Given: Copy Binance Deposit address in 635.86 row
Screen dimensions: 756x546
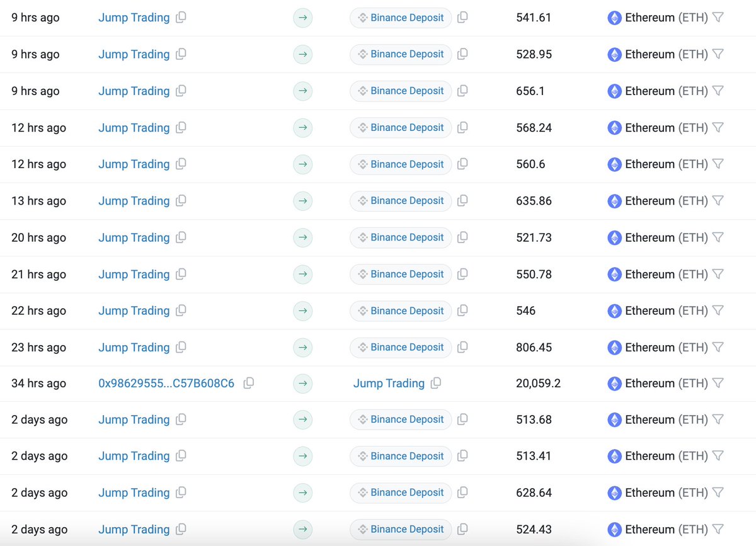Looking at the screenshot, I should pyautogui.click(x=462, y=201).
